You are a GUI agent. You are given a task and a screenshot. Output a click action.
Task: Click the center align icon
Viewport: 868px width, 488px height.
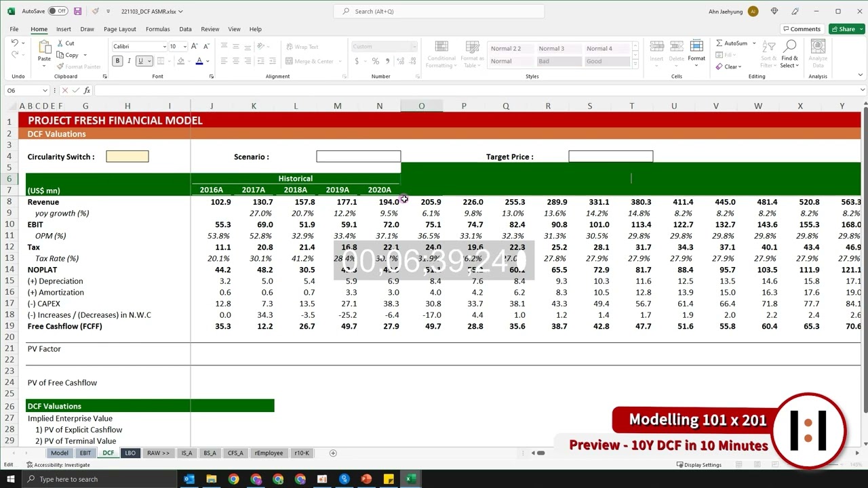pos(235,61)
